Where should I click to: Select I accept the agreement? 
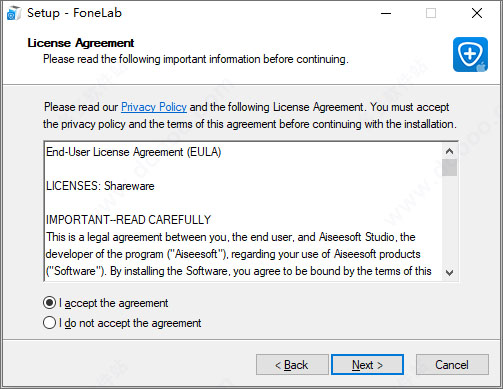[106, 303]
